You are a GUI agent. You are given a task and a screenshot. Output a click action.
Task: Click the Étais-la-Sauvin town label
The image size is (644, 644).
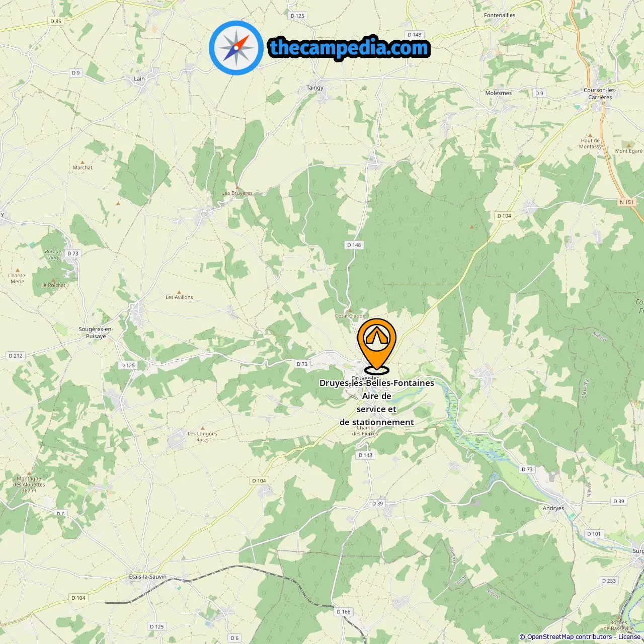pos(148,577)
